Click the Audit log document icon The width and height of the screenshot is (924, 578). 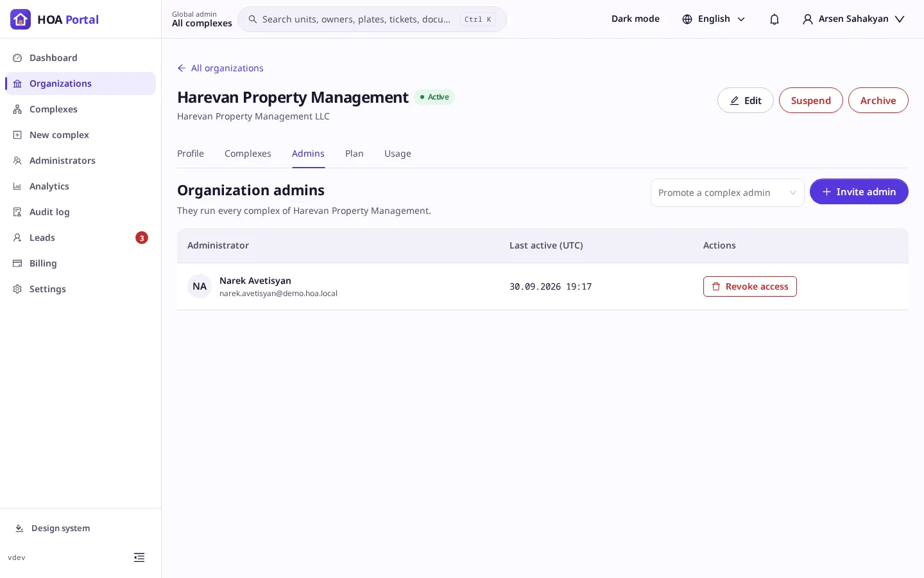17,212
